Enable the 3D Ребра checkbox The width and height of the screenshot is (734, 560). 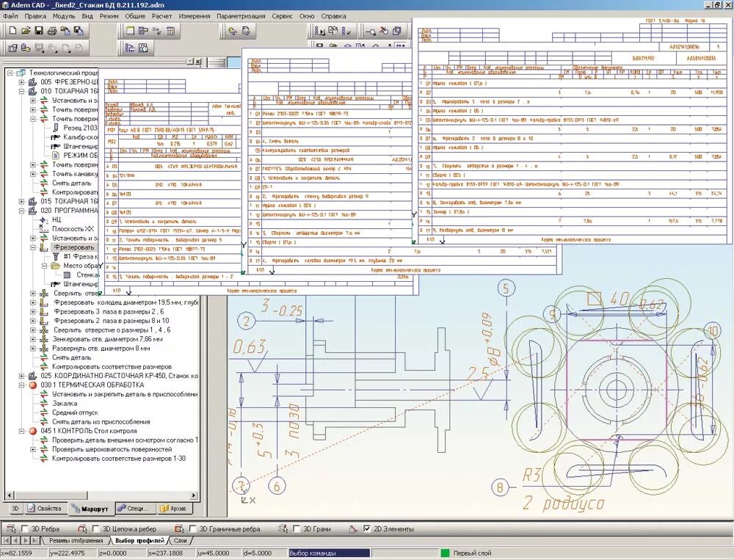point(25,528)
